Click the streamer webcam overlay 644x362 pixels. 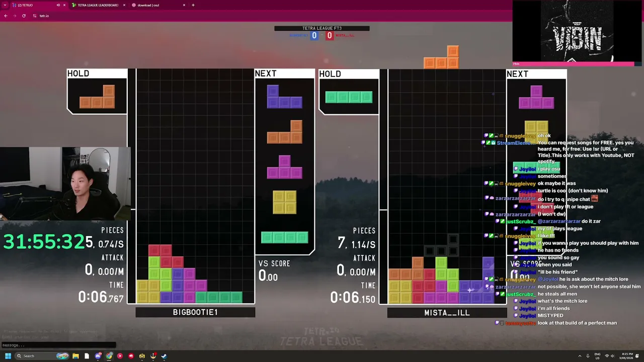[x=65, y=184]
